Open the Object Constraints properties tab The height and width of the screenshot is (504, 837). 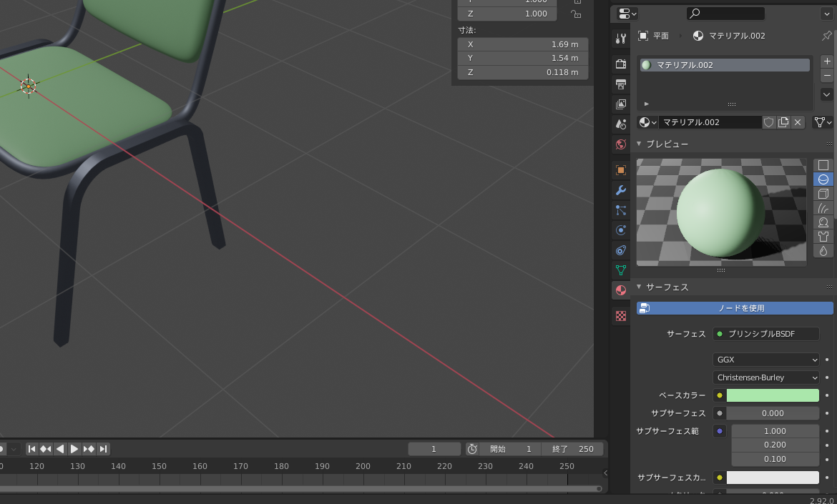[620, 250]
